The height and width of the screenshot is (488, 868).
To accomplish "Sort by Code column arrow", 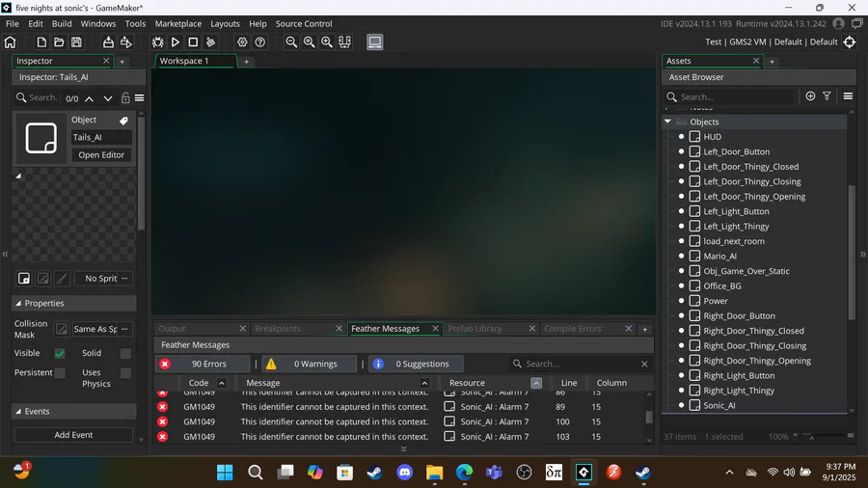I will point(222,383).
